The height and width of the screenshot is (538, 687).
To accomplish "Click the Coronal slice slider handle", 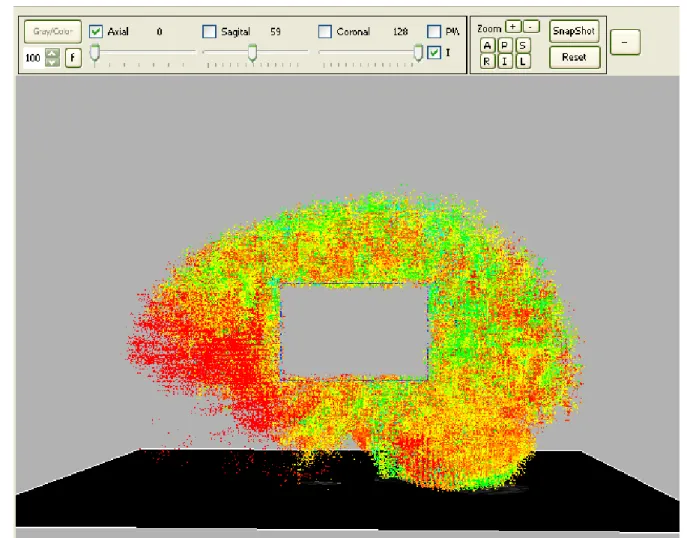I will 418,53.
